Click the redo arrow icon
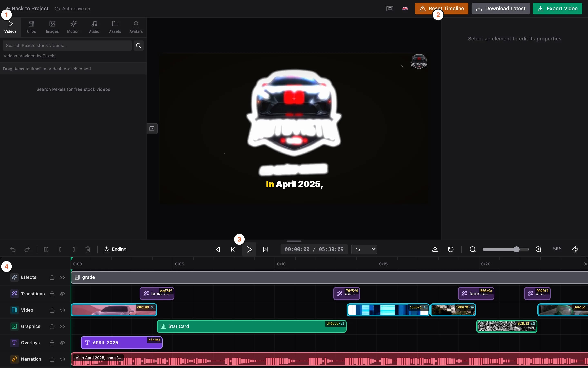Viewport: 588px width, 368px height. pyautogui.click(x=27, y=249)
